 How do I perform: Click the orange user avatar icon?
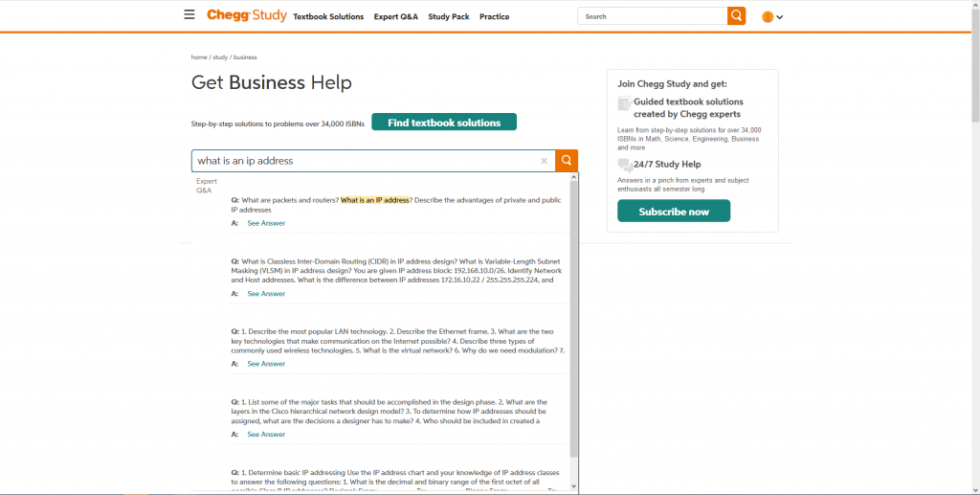tap(768, 16)
